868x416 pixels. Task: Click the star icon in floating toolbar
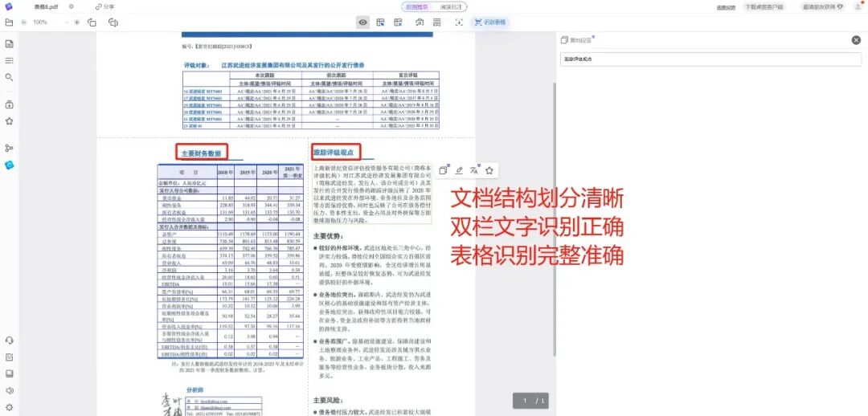click(489, 170)
